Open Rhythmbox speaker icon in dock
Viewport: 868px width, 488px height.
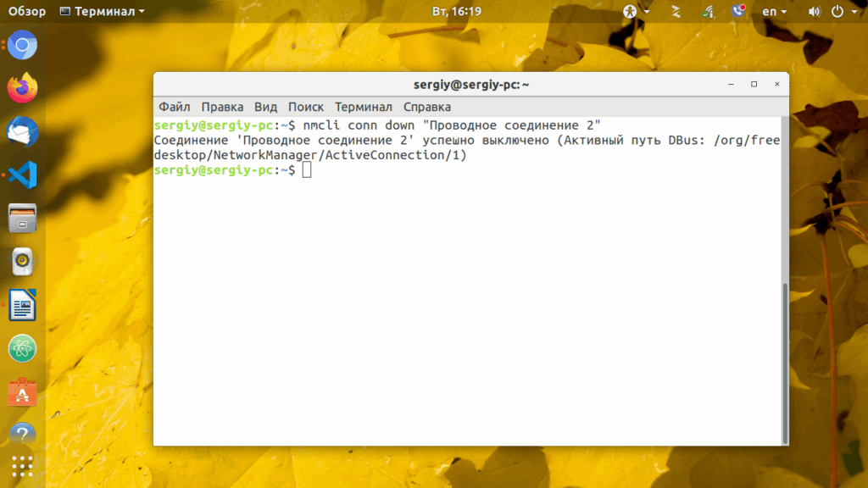22,261
